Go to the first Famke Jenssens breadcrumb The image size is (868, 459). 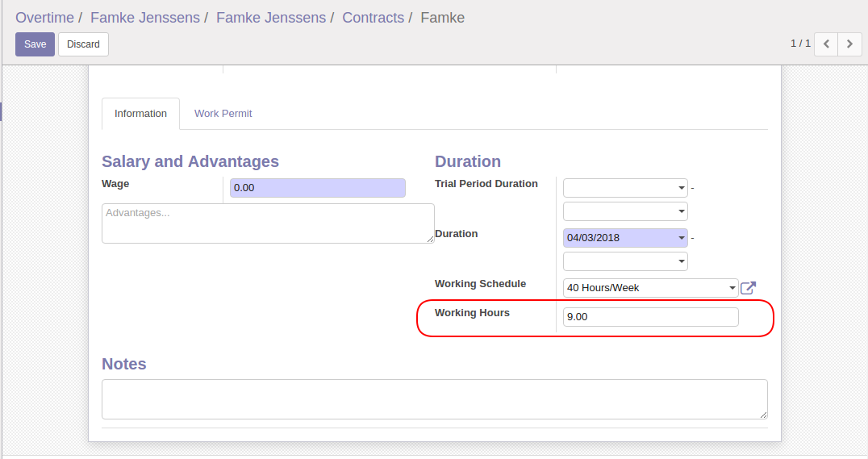point(145,17)
